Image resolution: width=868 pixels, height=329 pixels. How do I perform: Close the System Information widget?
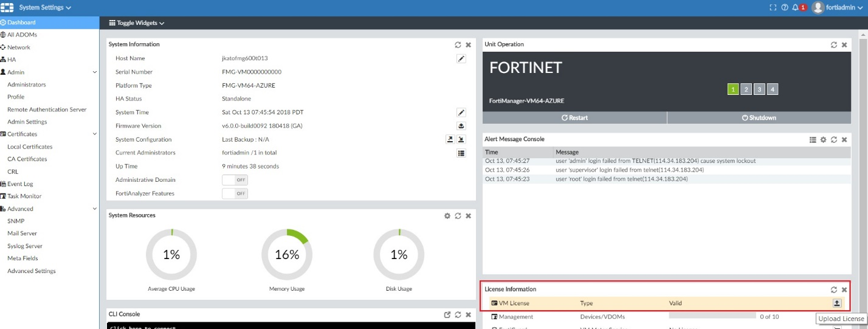point(468,44)
